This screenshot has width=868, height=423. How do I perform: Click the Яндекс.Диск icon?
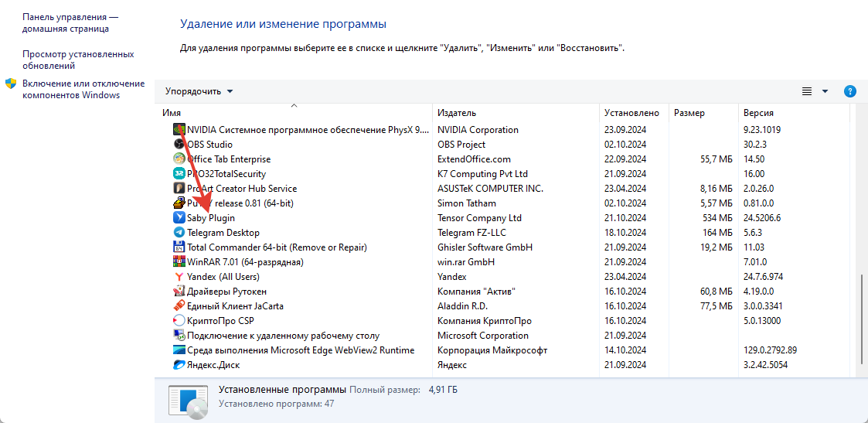[x=179, y=365]
